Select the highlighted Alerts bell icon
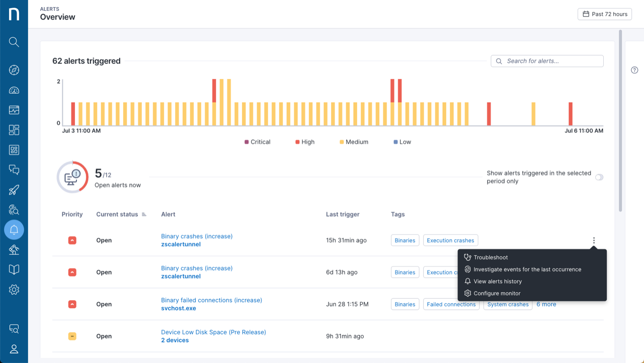The image size is (644, 363). (14, 230)
